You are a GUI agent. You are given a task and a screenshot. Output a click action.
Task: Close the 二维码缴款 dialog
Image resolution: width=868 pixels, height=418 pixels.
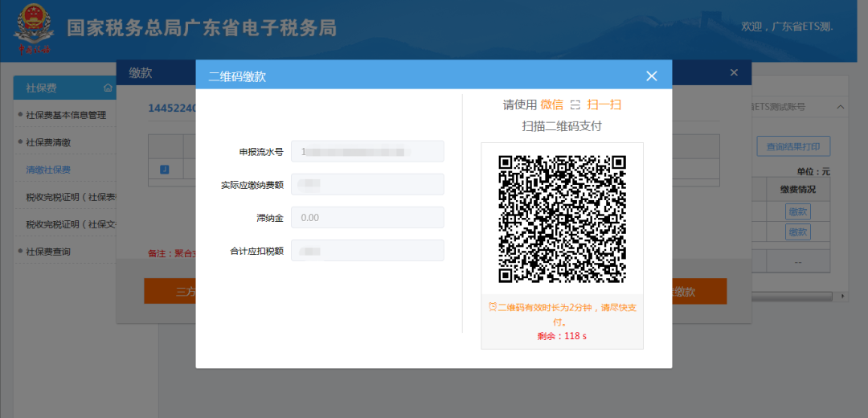coord(652,76)
